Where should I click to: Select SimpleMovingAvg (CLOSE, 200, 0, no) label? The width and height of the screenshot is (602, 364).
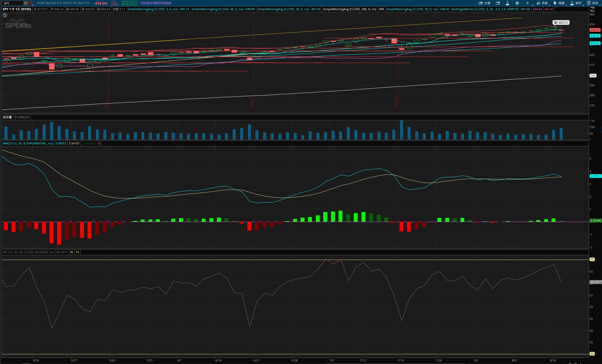coord(350,9)
